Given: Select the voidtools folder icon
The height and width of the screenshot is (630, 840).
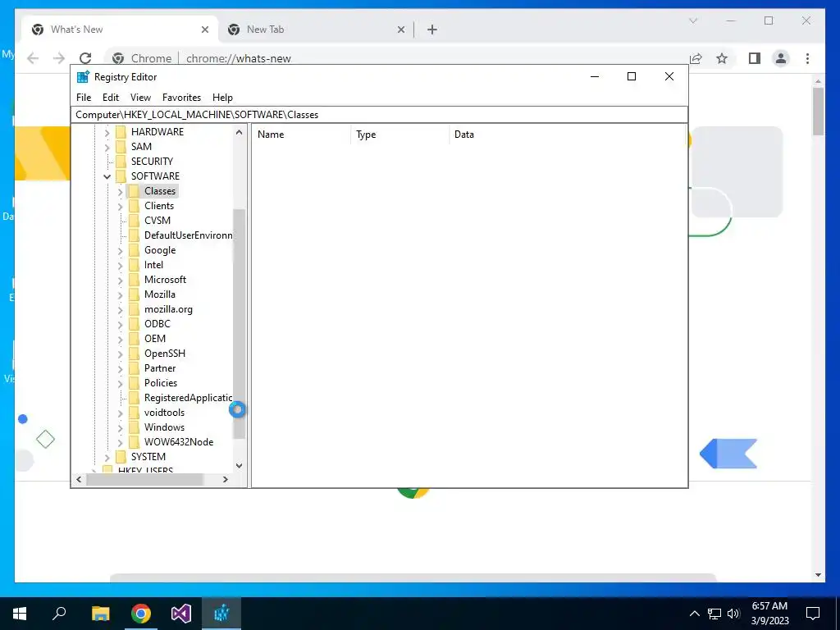Looking at the screenshot, I should pos(134,413).
